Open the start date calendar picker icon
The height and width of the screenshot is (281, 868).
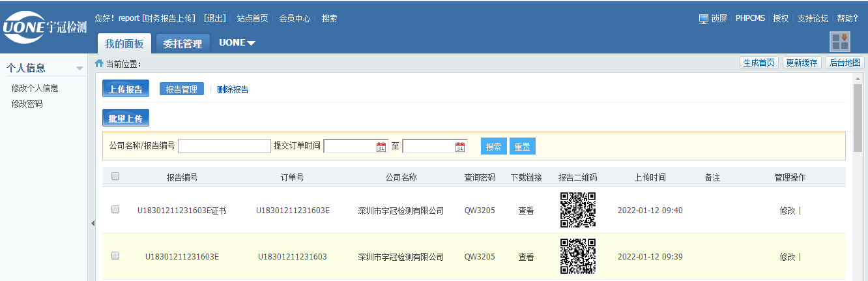[x=381, y=147]
